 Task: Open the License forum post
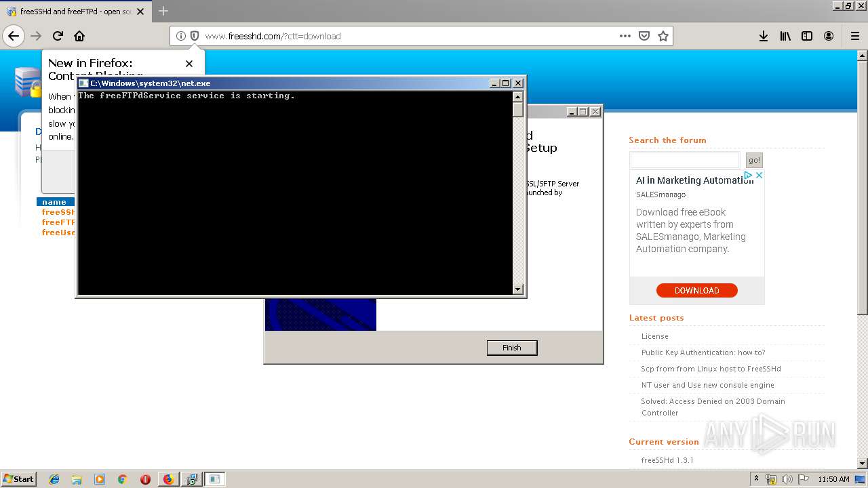point(655,336)
